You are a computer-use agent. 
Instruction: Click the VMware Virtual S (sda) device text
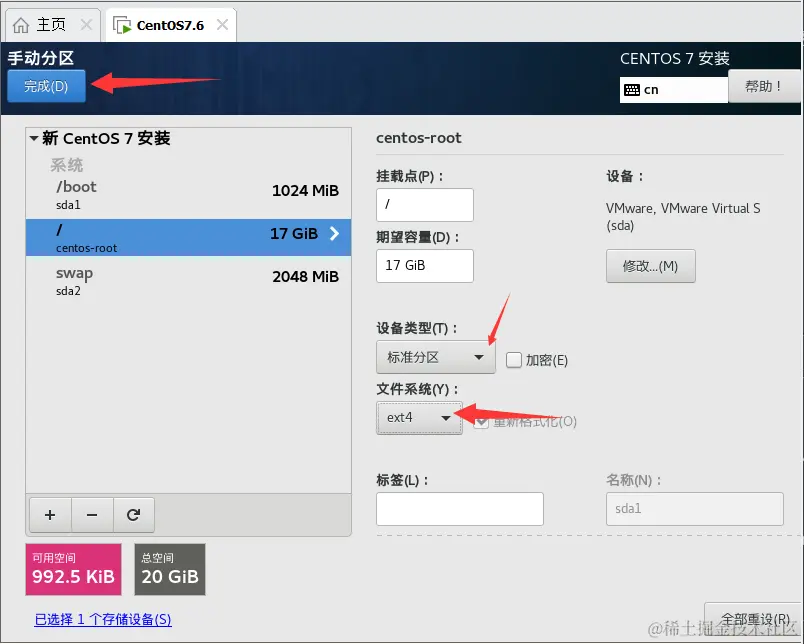pyautogui.click(x=682, y=216)
